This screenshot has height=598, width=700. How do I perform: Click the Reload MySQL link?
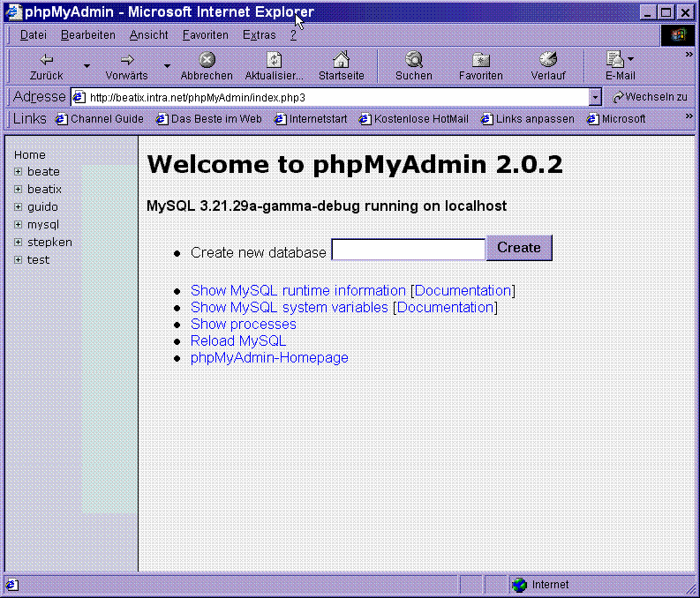click(x=238, y=340)
